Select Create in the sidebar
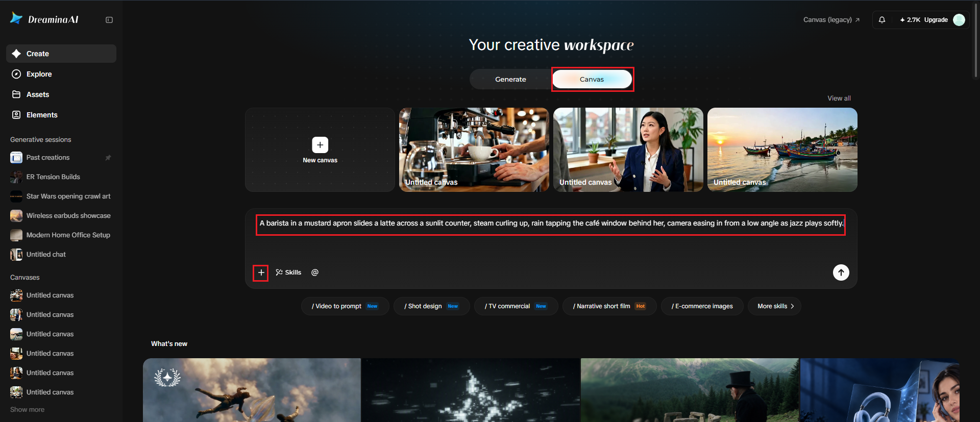The height and width of the screenshot is (422, 980). coord(61,54)
